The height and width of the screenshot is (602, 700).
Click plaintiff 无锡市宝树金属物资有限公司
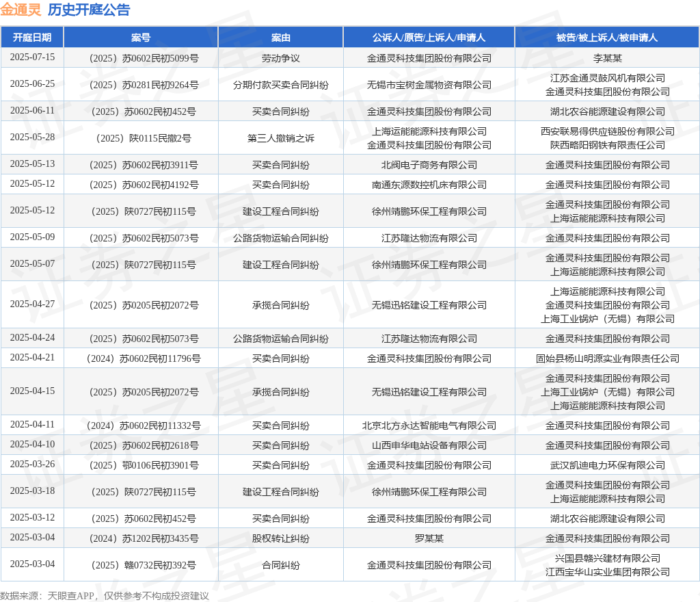[429, 85]
